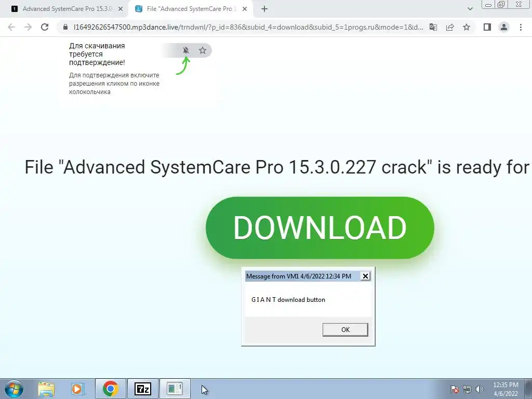Click the URL address field
The image size is (532, 399).
[x=248, y=27]
